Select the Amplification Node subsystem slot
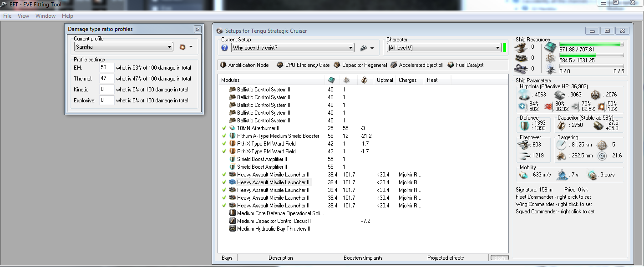This screenshot has height=267, width=644. pos(245,65)
